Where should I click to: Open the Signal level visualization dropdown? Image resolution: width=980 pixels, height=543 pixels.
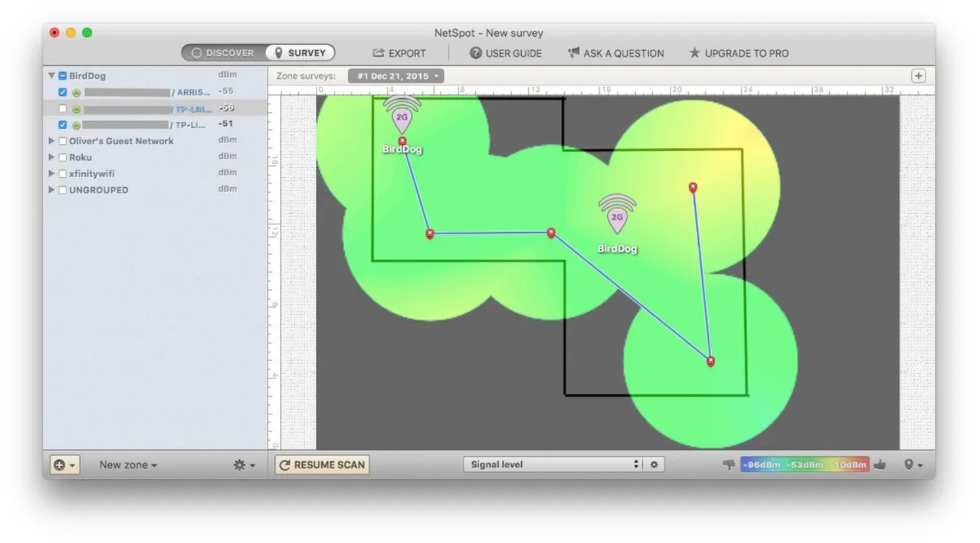coord(552,464)
